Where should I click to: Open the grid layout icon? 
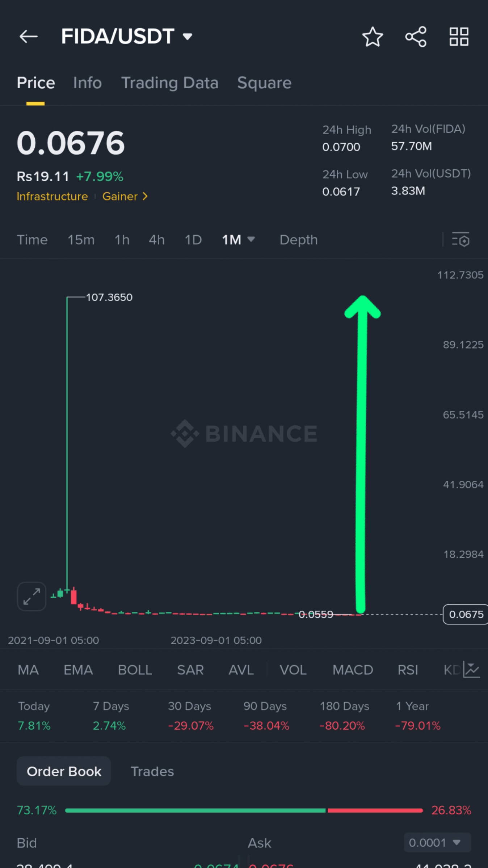pyautogui.click(x=459, y=37)
